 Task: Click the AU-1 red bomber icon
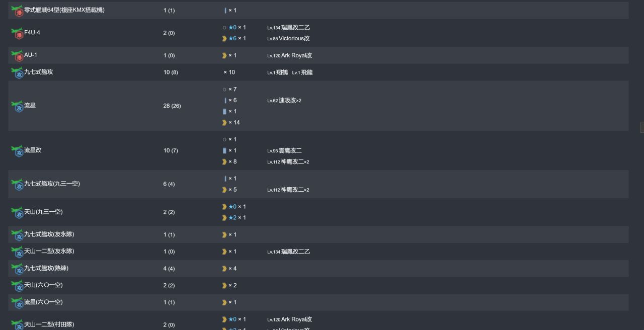pyautogui.click(x=17, y=55)
